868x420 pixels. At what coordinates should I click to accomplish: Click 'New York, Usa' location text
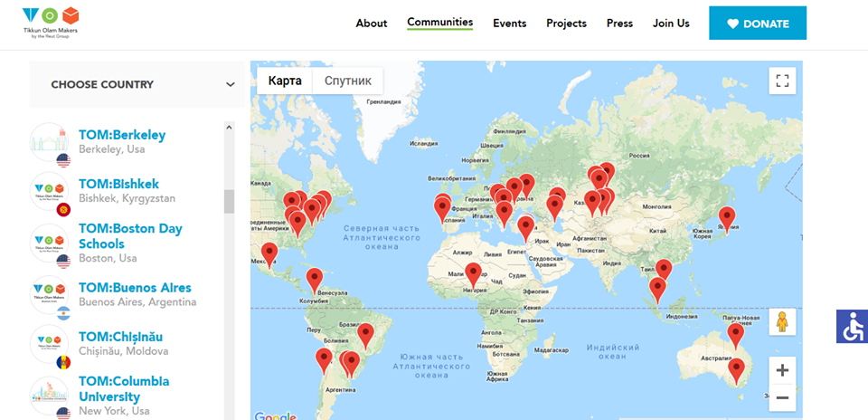pos(114,411)
